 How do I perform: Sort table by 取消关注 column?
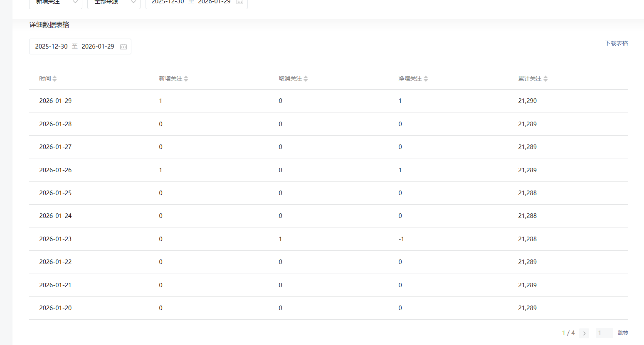[x=306, y=79]
